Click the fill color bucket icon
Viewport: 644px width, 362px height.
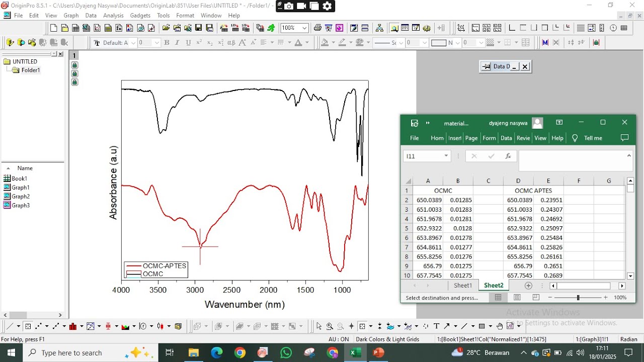(326, 43)
